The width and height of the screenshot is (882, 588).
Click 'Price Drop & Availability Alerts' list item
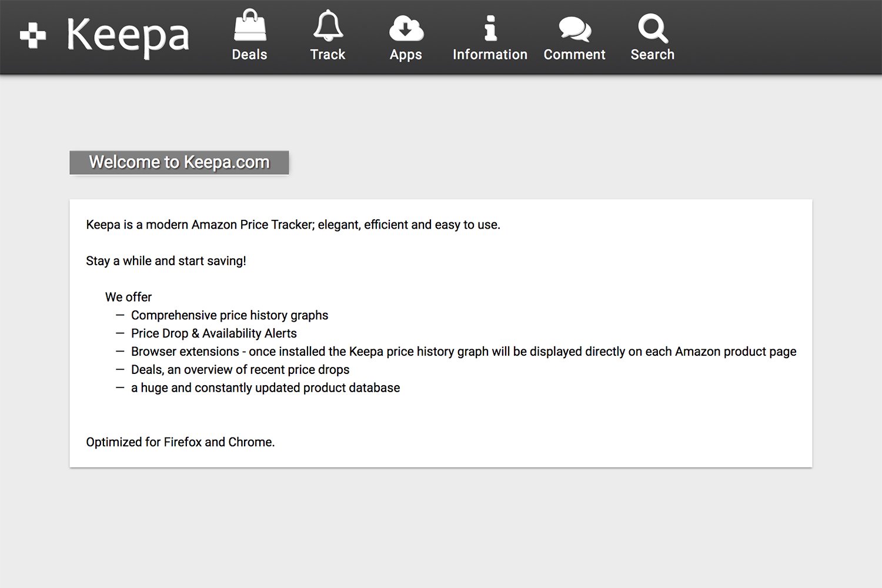coord(213,333)
